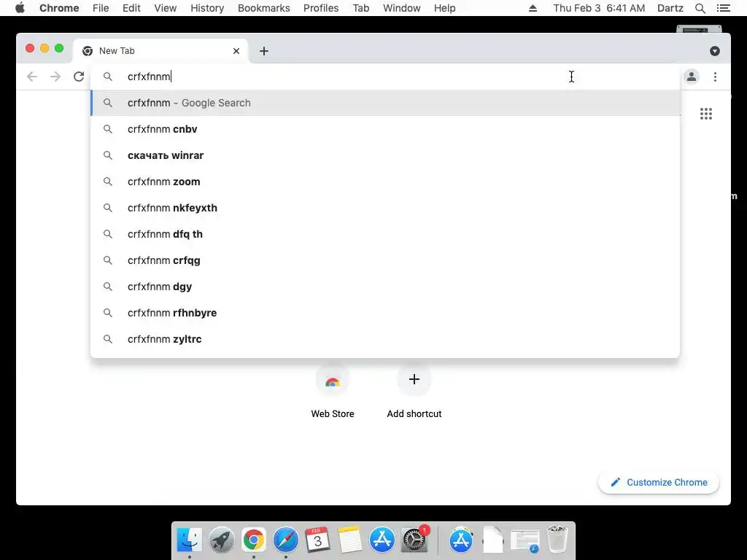Click Chrome icon in the Dock
Image resolution: width=747 pixels, height=560 pixels.
pos(253,540)
